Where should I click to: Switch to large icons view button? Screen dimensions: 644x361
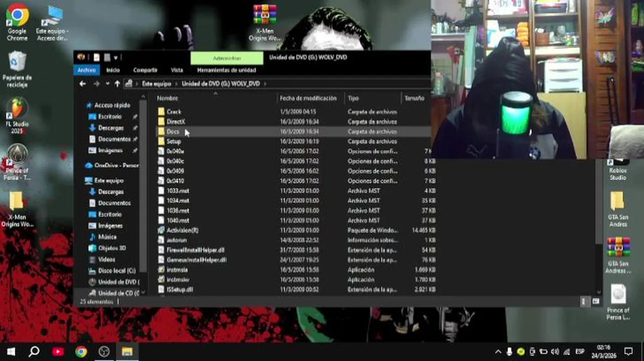coord(595,301)
